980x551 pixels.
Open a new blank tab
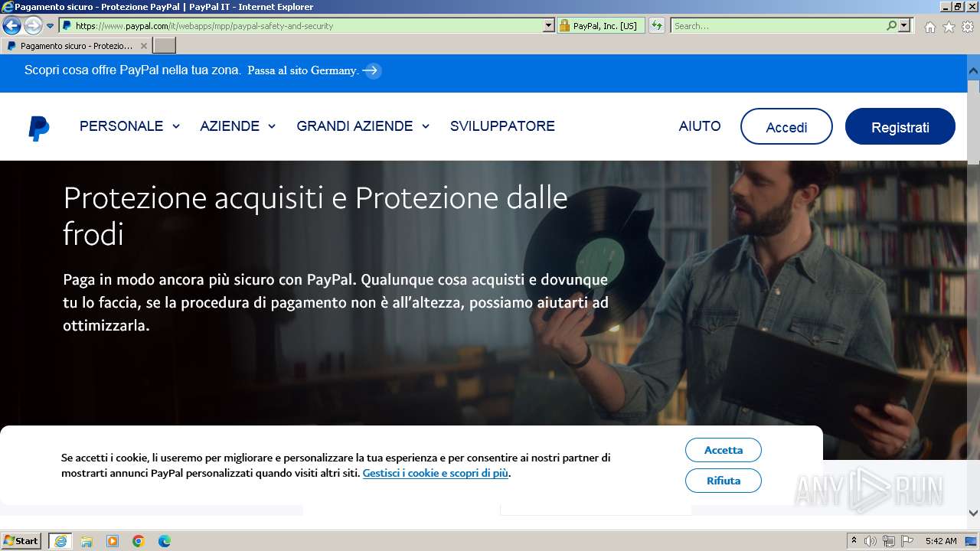click(165, 46)
